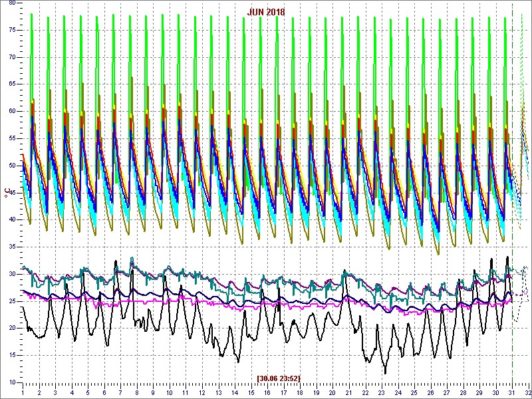Click the JUN 2018 chart title
532x399 pixels.
[x=265, y=12]
